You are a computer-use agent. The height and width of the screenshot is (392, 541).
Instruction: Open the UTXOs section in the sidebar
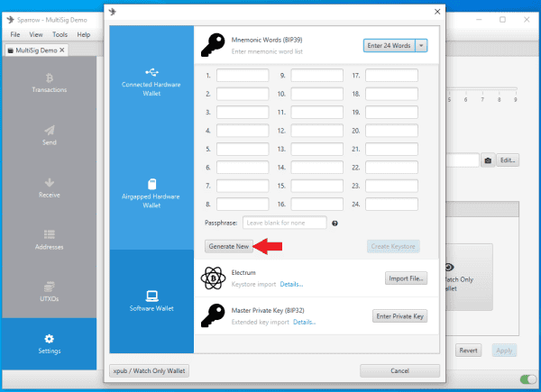point(49,292)
